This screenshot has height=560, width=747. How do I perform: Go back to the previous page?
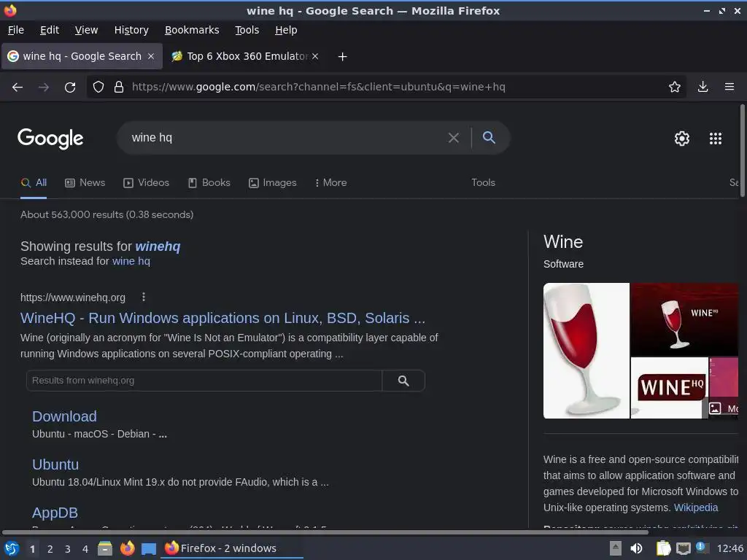18,87
